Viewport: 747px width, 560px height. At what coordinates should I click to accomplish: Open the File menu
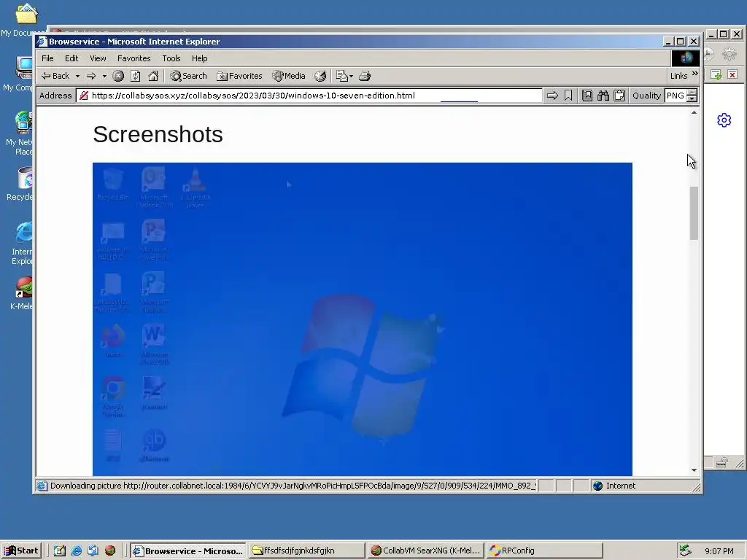click(47, 58)
